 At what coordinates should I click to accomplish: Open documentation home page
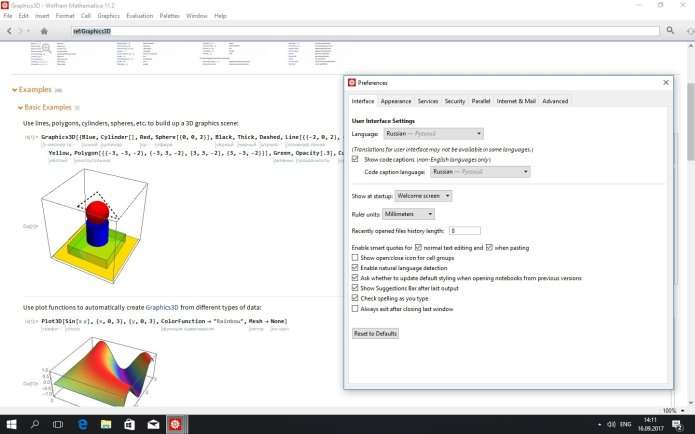[44, 31]
